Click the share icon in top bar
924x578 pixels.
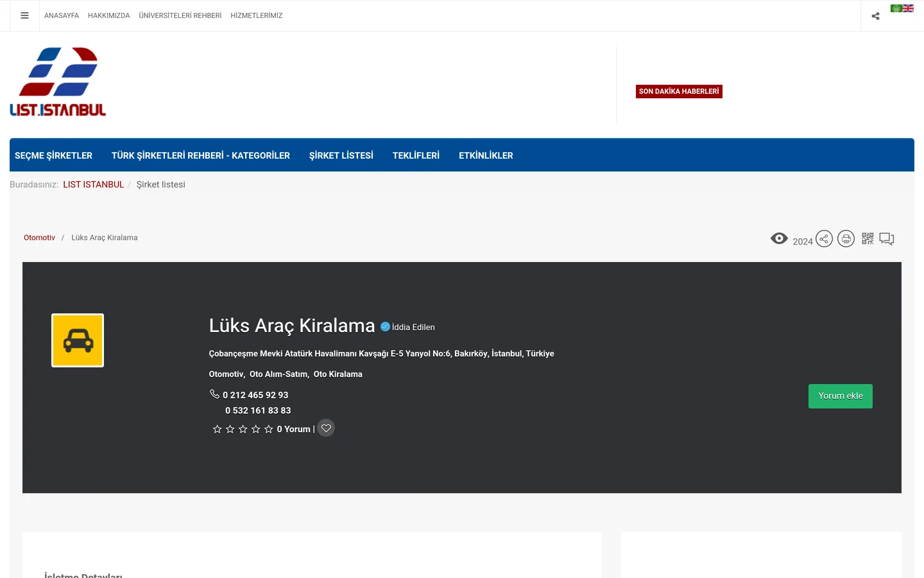click(x=875, y=16)
